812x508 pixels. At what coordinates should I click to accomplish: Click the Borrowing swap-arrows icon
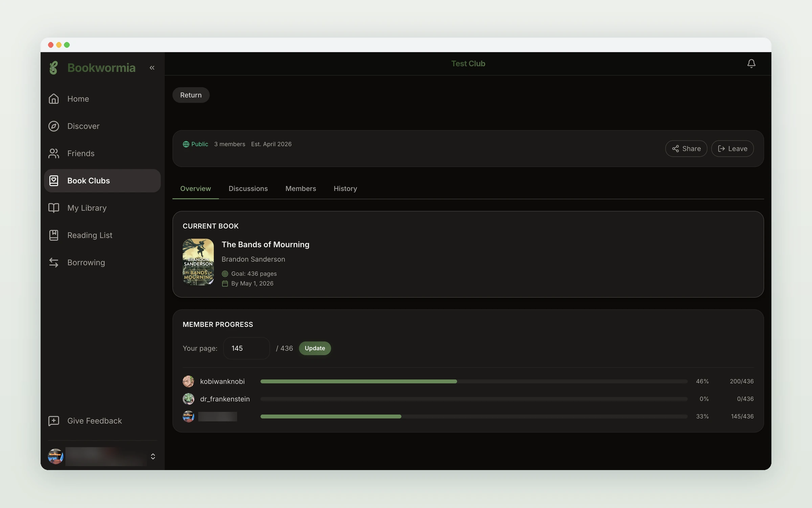tap(53, 262)
